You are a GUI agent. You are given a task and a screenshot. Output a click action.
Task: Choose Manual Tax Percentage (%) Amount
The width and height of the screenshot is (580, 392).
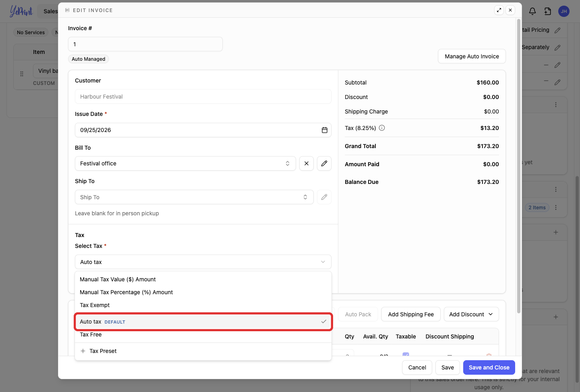point(203,292)
